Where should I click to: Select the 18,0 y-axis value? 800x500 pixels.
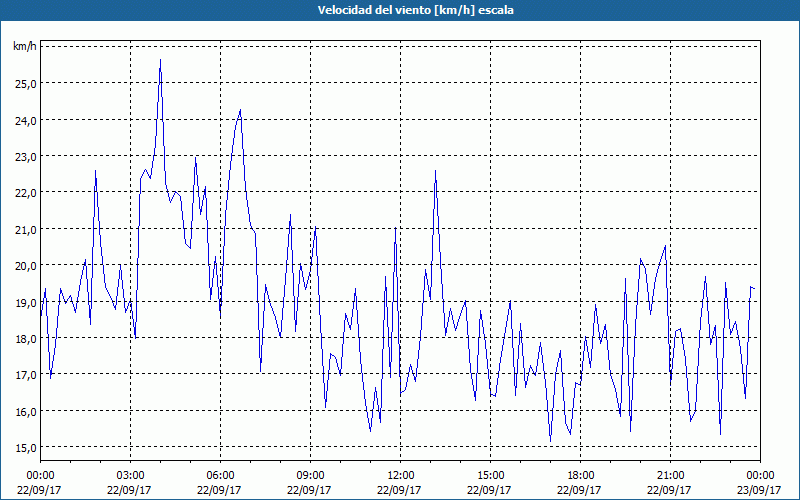pos(26,339)
